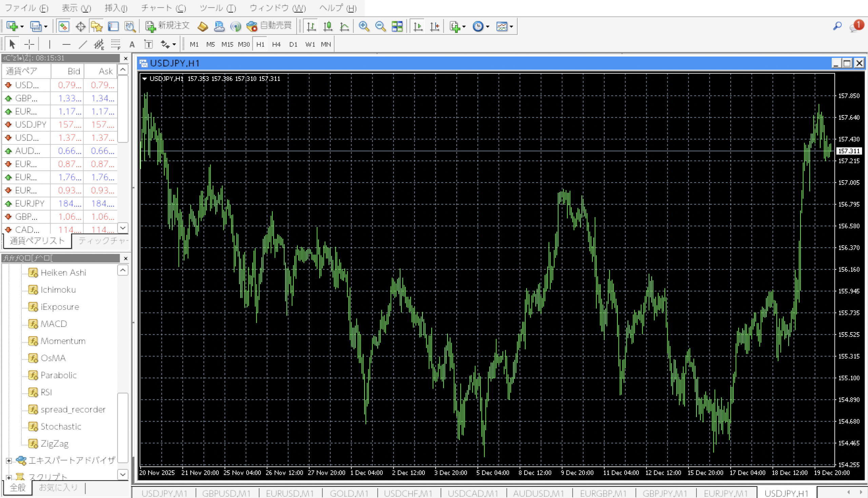
Task: Open the search magnifier at top right
Action: point(837,26)
